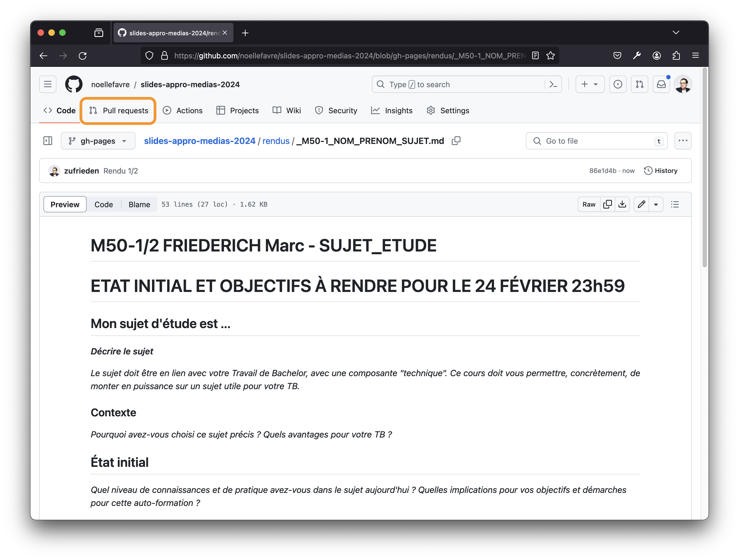The height and width of the screenshot is (560, 739).
Task: Download the raw file
Action: pyautogui.click(x=622, y=204)
